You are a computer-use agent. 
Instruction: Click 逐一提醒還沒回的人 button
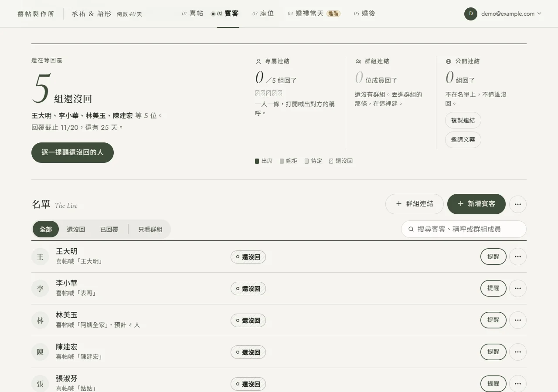coord(72,152)
